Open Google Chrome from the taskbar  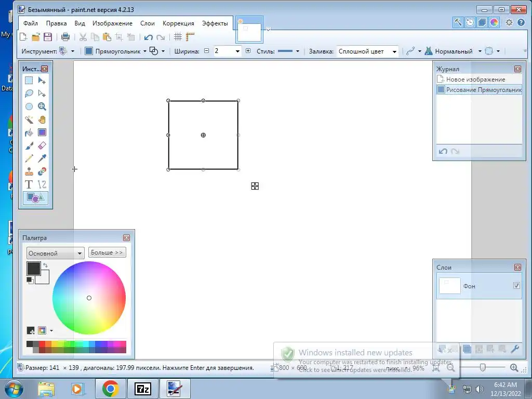point(110,389)
